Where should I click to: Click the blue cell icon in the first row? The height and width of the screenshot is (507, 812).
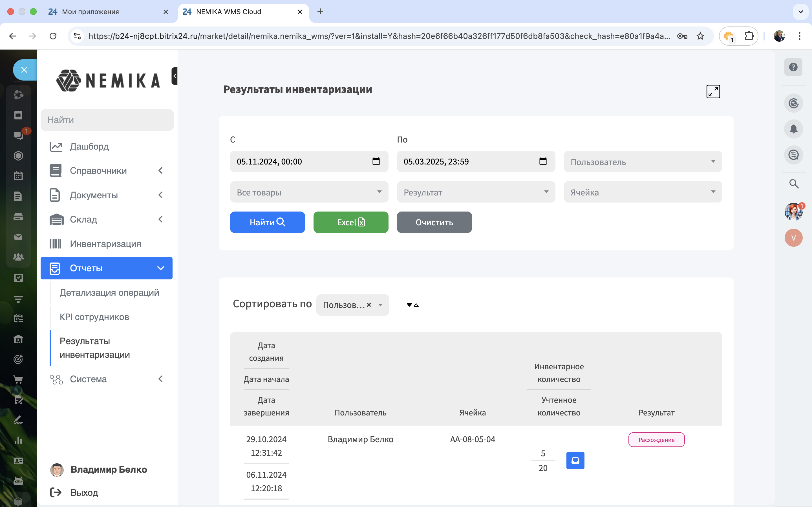click(575, 460)
